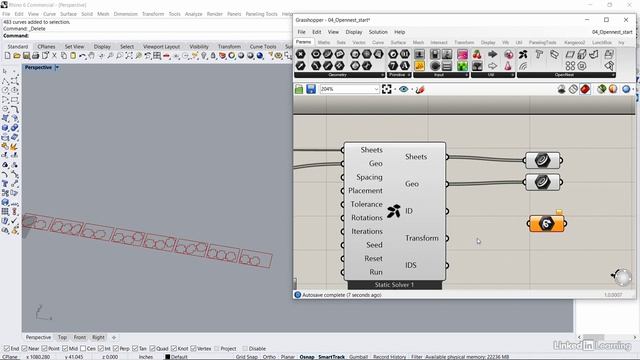Switch to the Curve Tools tab in Rhino
This screenshot has height=360, width=640.
click(x=263, y=47)
